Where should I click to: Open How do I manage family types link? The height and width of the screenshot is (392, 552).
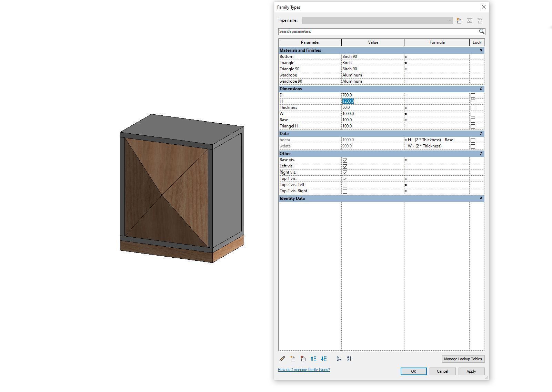[303, 369]
